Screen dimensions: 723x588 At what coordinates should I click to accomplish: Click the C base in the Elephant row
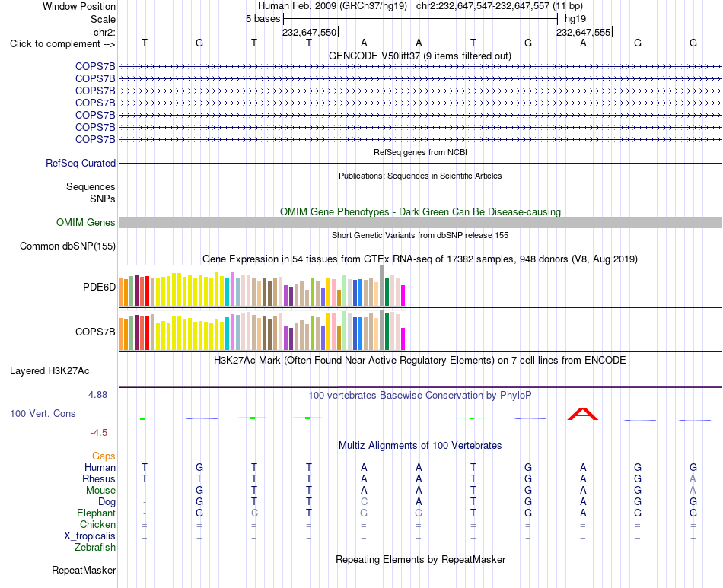[254, 513]
